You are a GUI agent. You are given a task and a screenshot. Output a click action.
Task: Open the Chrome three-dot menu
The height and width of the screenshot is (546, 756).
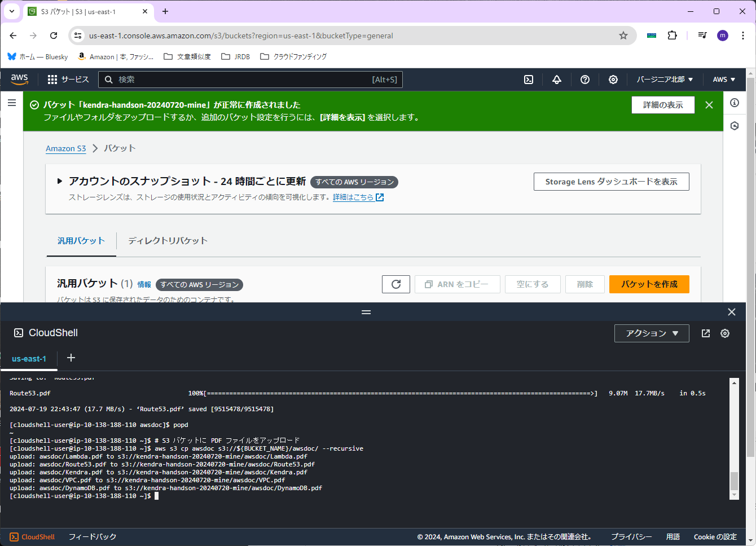point(743,36)
